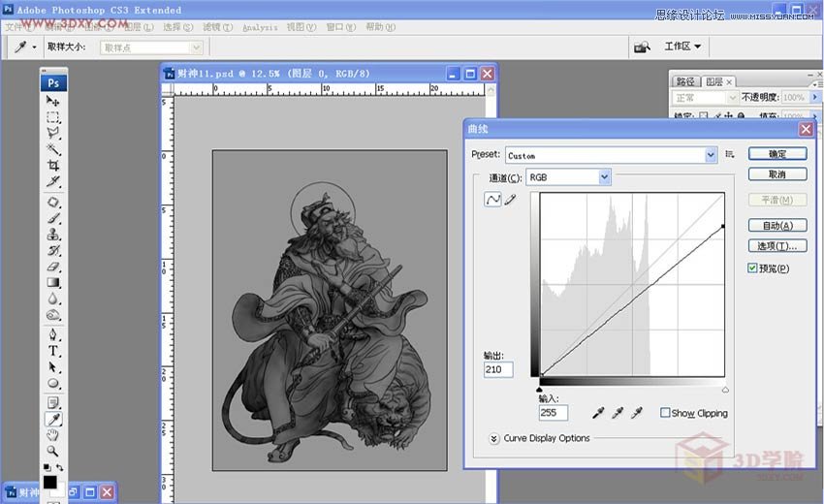Open the Preset dropdown showing Custom
The width and height of the screenshot is (824, 504).
(611, 155)
